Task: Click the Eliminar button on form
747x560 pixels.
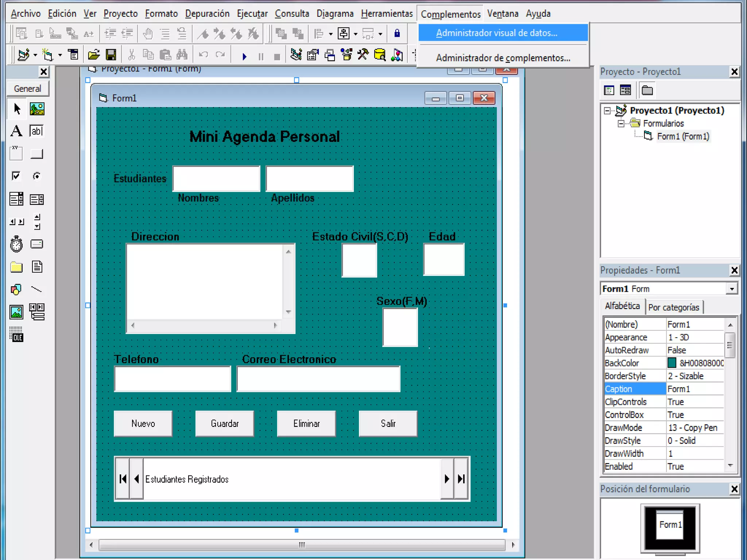Action: pyautogui.click(x=306, y=423)
